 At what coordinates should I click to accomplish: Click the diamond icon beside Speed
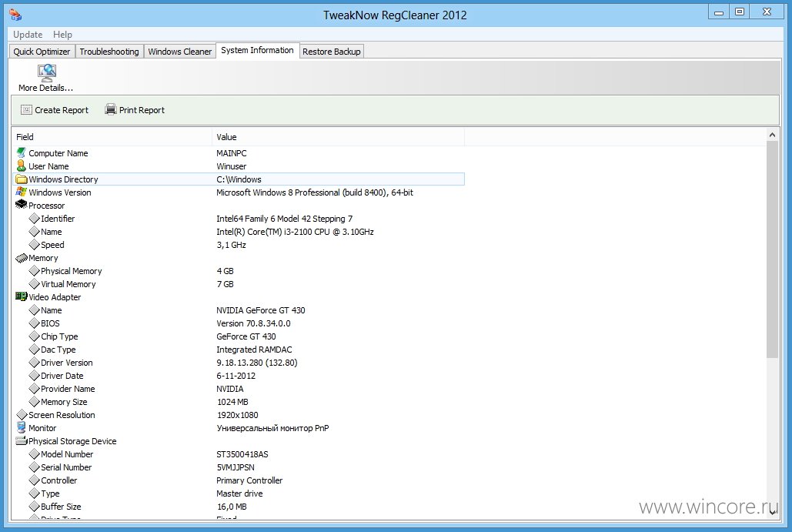pyautogui.click(x=34, y=245)
